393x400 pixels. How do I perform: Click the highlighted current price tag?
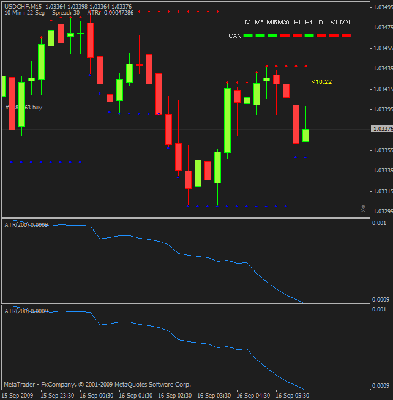click(382, 129)
